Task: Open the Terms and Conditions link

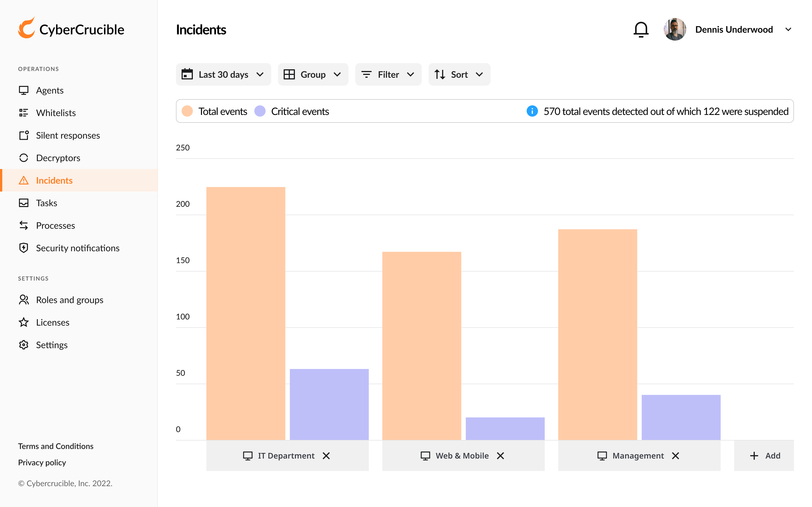Action: [56, 446]
